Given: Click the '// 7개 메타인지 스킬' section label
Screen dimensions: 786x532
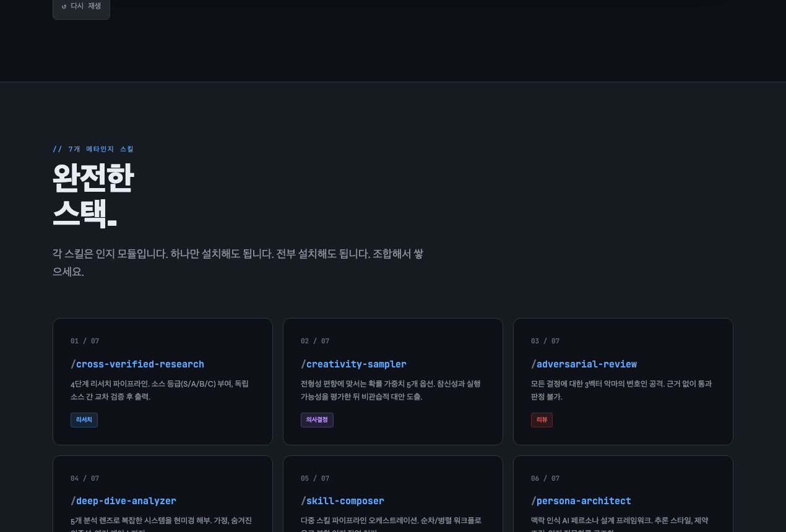Looking at the screenshot, I should point(93,149).
